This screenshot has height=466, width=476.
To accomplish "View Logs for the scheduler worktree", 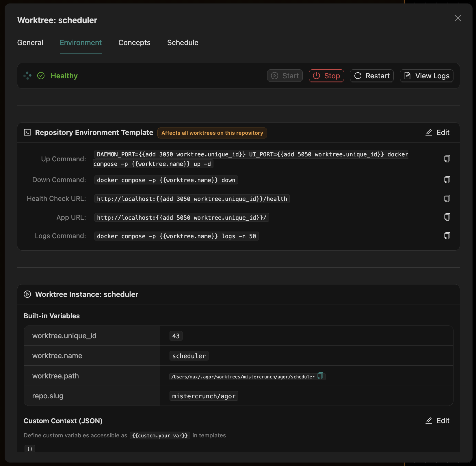I will 427,75.
